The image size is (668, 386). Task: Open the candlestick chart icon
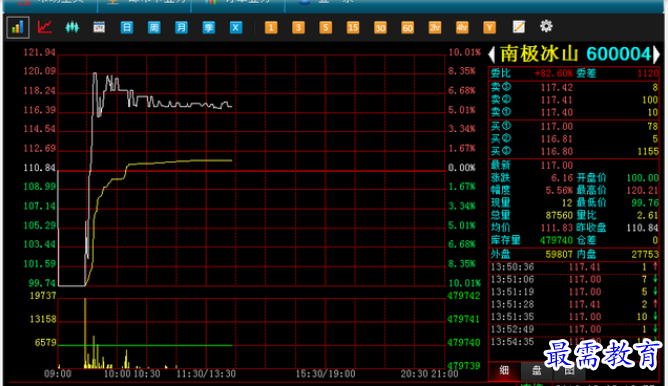[72, 27]
